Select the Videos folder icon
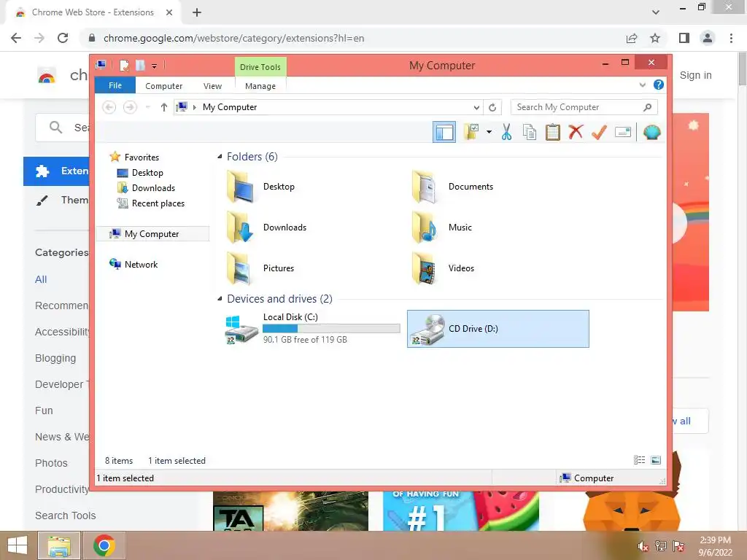Screen dimensions: 747x560 (x=424, y=268)
